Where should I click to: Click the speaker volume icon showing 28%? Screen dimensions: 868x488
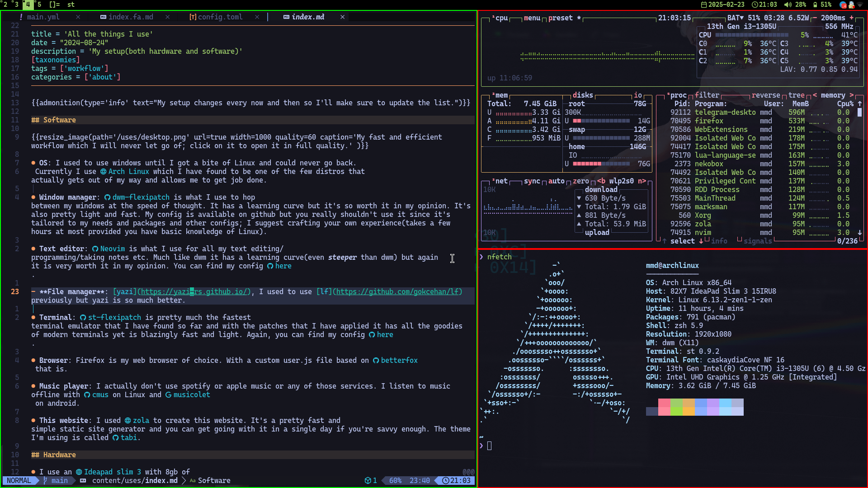[x=788, y=5]
